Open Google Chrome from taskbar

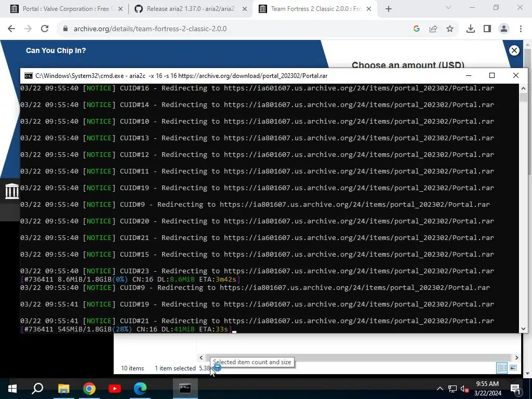[x=89, y=389]
